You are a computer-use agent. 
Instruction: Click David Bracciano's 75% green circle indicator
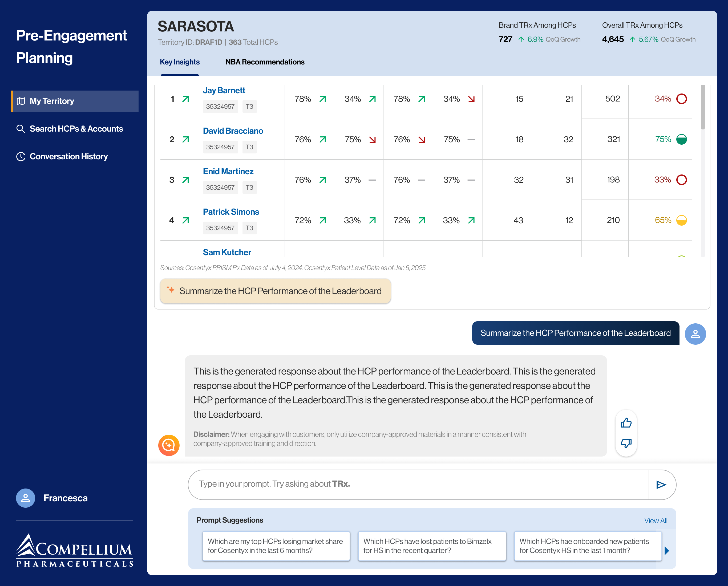pyautogui.click(x=681, y=139)
